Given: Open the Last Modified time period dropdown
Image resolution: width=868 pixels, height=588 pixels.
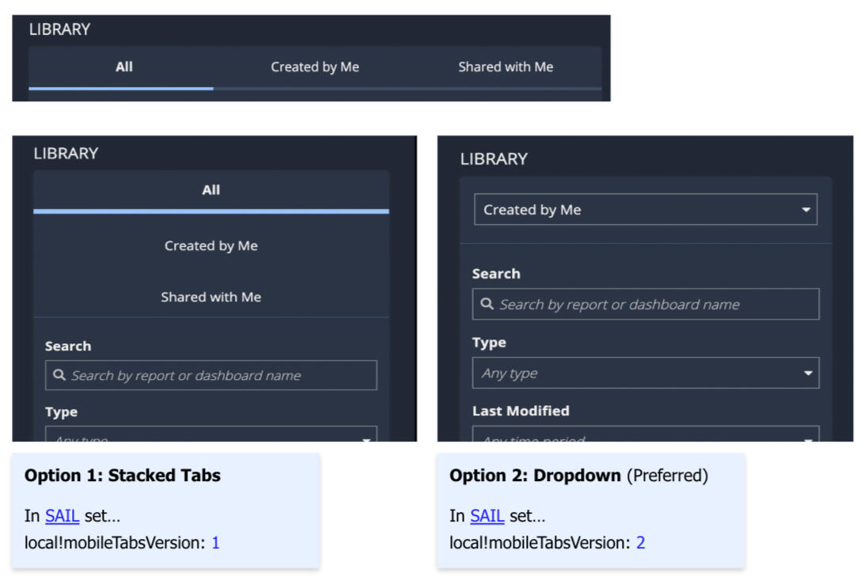Looking at the screenshot, I should point(645,436).
